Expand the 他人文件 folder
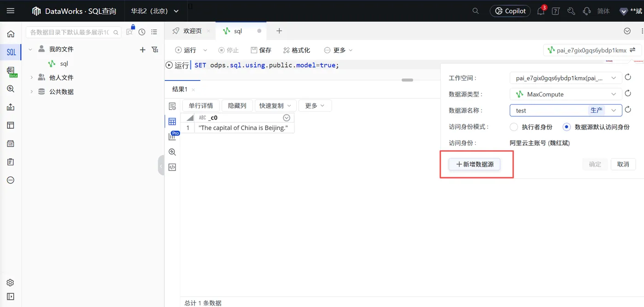 coord(31,78)
